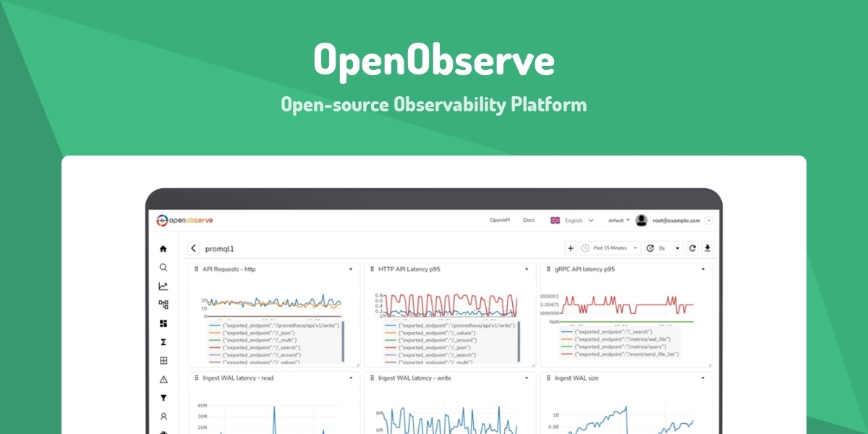The height and width of the screenshot is (434, 868).
Task: Download the dashboard via download icon
Action: pos(707,248)
